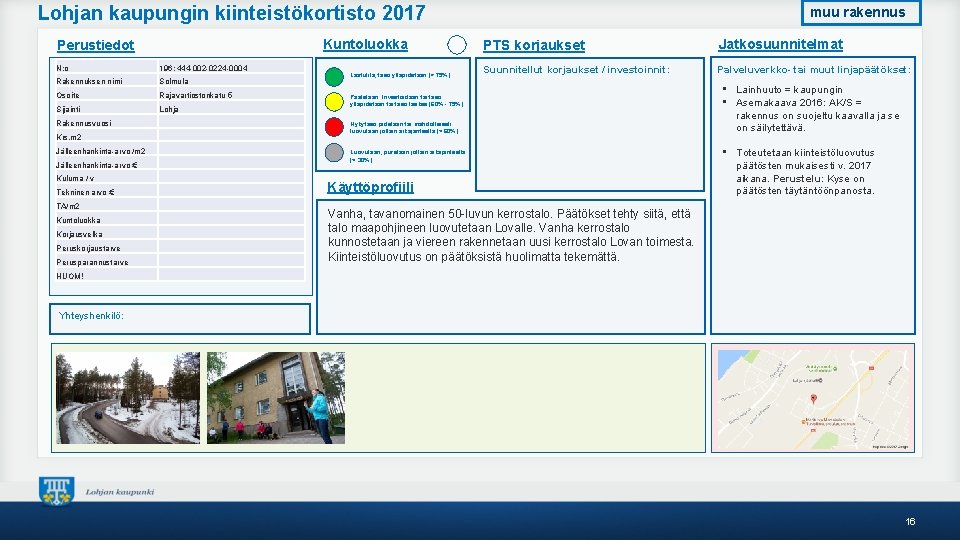Screen dimensions: 960x540
Task: Click the empty white circle beside Kuntoluokka
Action: pos(457,45)
